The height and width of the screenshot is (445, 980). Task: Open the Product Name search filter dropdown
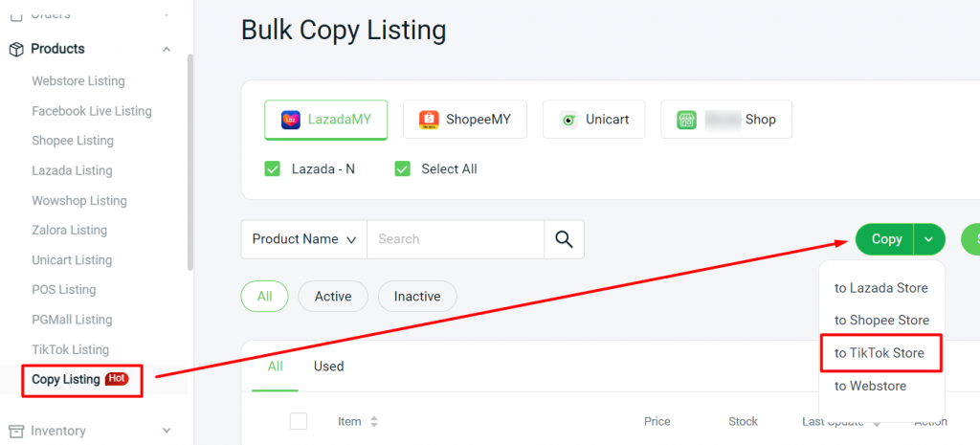[303, 238]
